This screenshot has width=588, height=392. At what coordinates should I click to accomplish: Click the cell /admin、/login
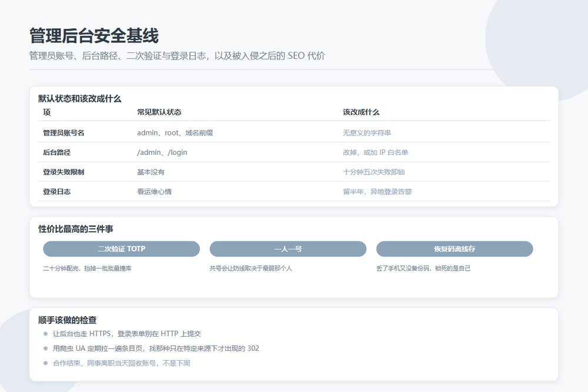[162, 152]
